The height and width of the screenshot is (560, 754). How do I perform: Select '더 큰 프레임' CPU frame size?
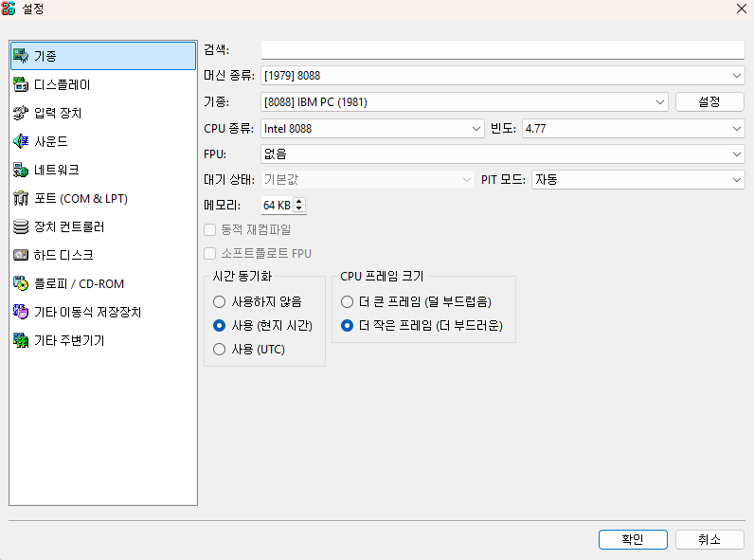[x=347, y=302]
